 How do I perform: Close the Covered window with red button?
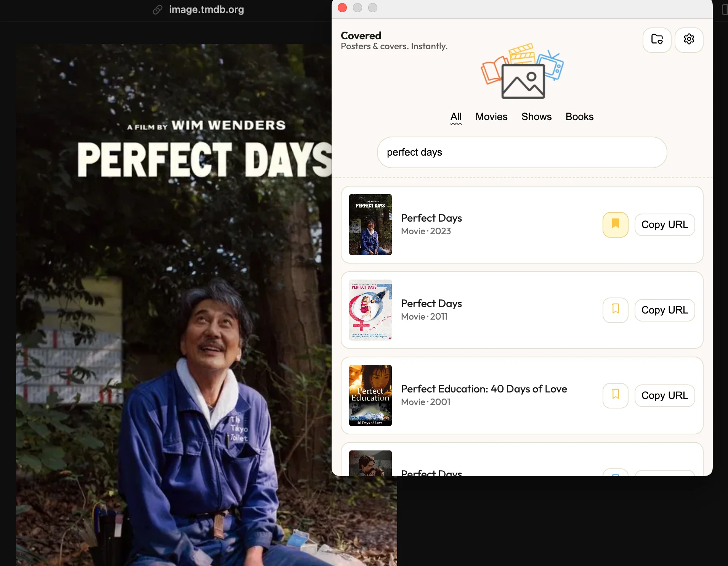coord(342,8)
